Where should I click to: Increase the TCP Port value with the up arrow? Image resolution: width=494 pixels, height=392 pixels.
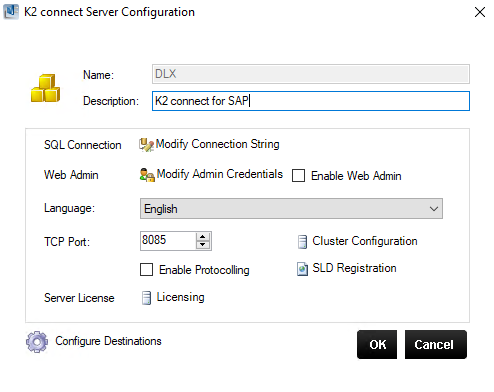(203, 237)
